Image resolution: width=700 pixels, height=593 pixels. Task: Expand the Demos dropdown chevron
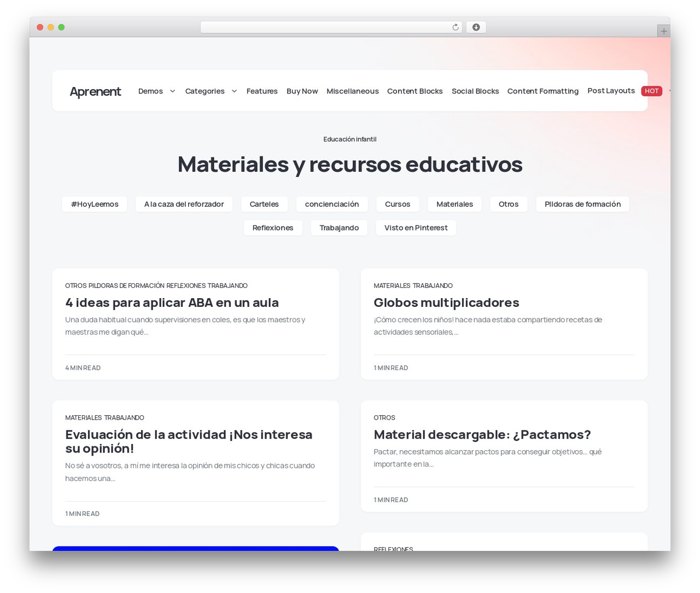point(172,91)
